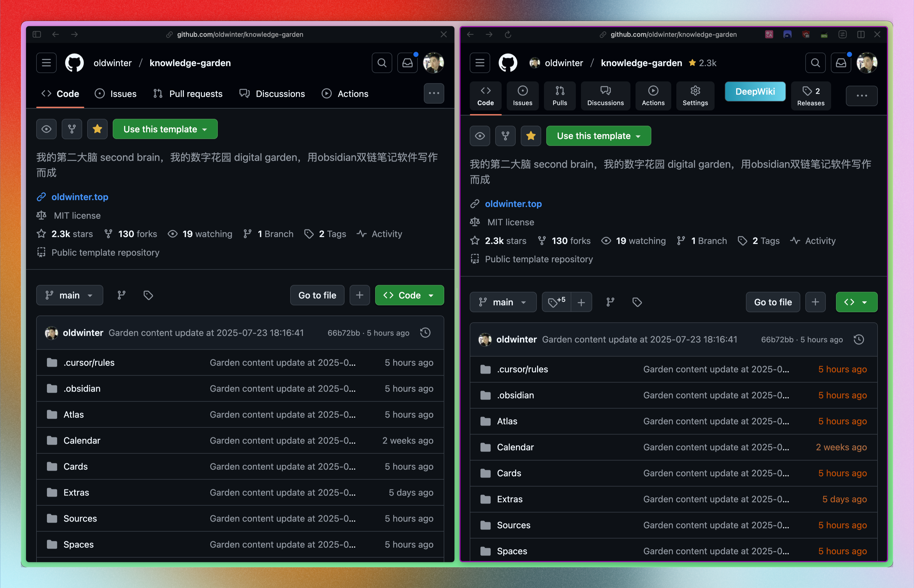Open the commit history clock icon in right window
Screen dimensions: 914x588
tap(859, 339)
